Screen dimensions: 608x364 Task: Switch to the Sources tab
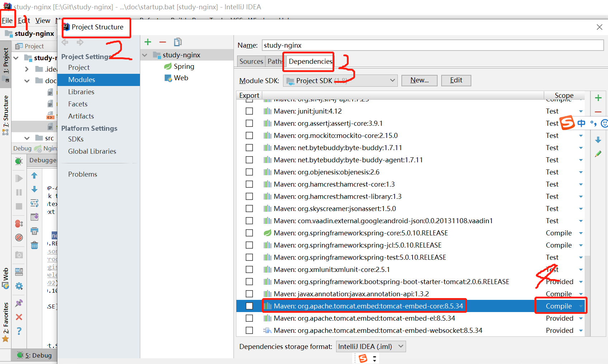(251, 61)
